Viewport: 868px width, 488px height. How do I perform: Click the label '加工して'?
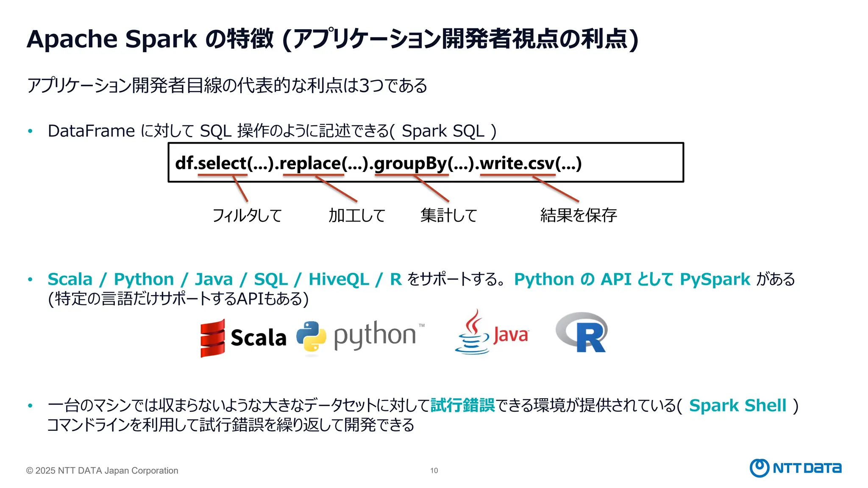357,215
